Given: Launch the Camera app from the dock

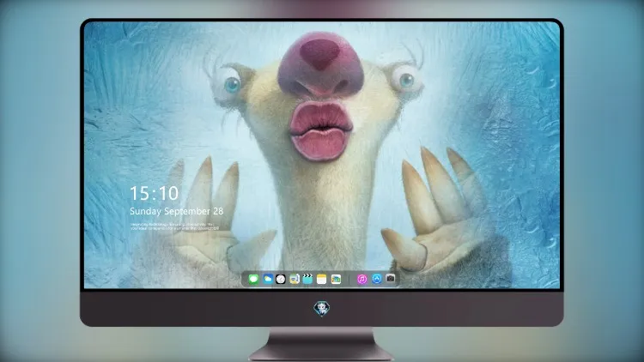Looking at the screenshot, I should (x=390, y=279).
